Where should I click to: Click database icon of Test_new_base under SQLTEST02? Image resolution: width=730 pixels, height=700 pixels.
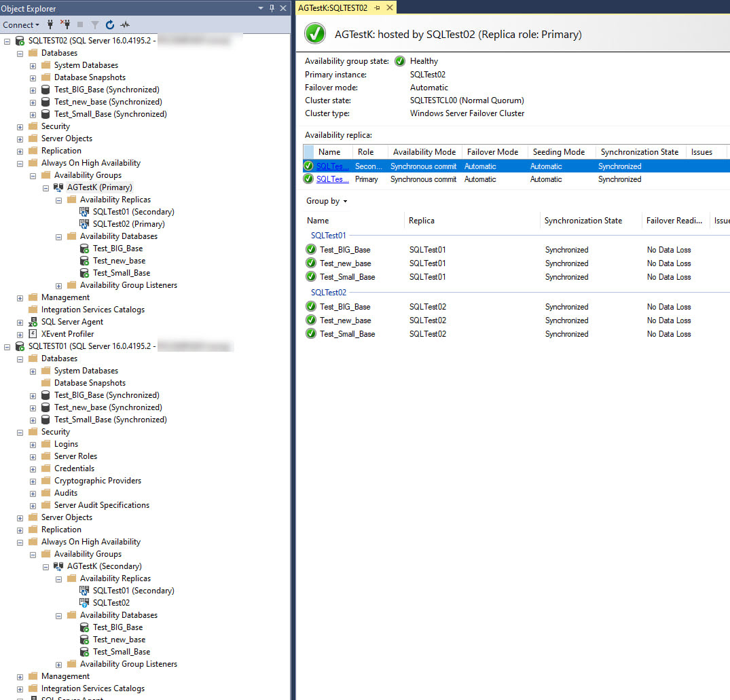(x=45, y=102)
